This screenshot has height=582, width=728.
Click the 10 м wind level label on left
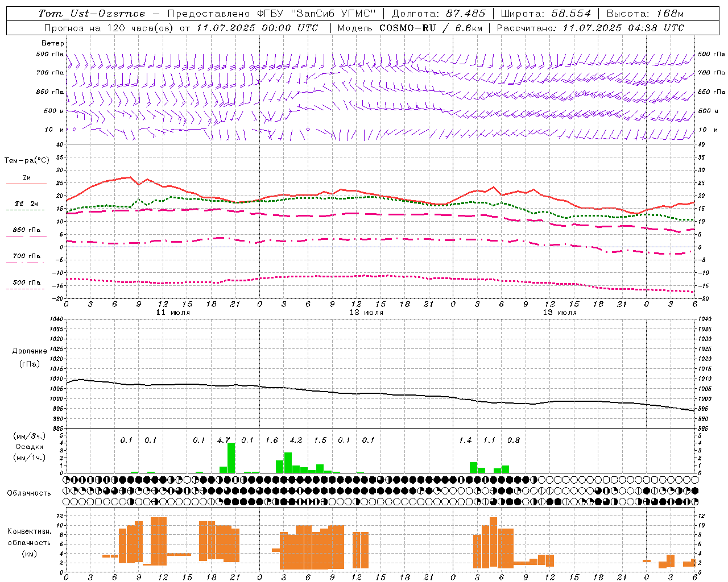[x=55, y=130]
